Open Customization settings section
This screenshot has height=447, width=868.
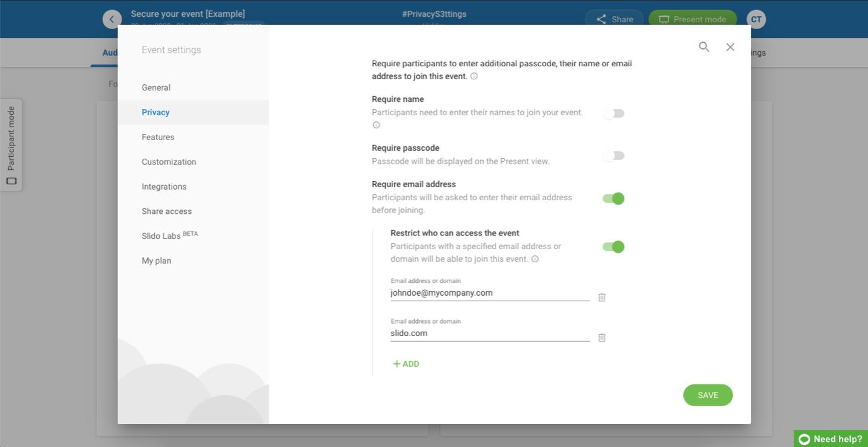point(193,162)
